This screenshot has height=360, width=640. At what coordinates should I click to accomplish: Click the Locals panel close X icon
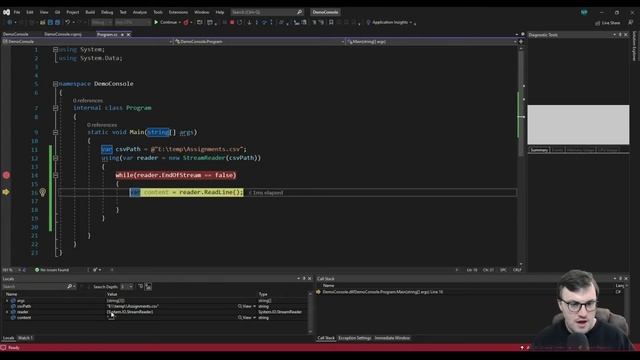(x=309, y=279)
